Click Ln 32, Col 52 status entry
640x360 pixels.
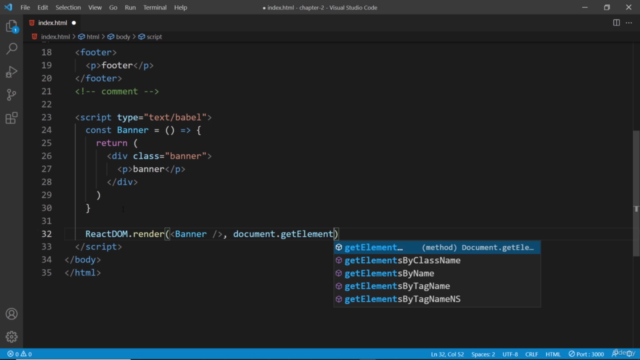[x=447, y=354]
